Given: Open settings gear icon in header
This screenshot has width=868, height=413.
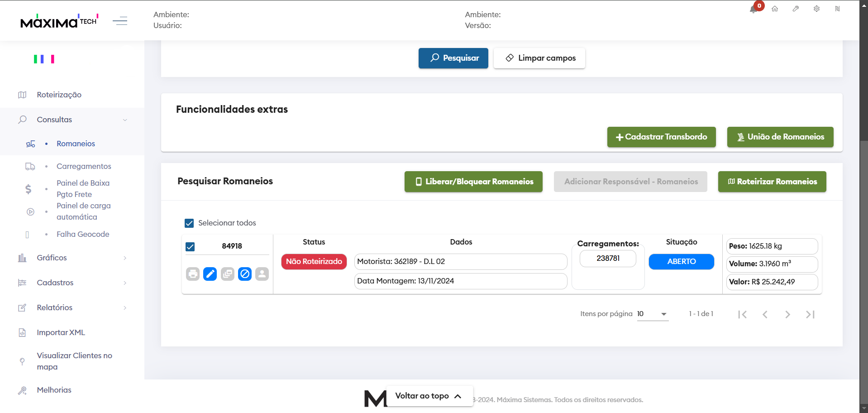Looking at the screenshot, I should pyautogui.click(x=816, y=9).
